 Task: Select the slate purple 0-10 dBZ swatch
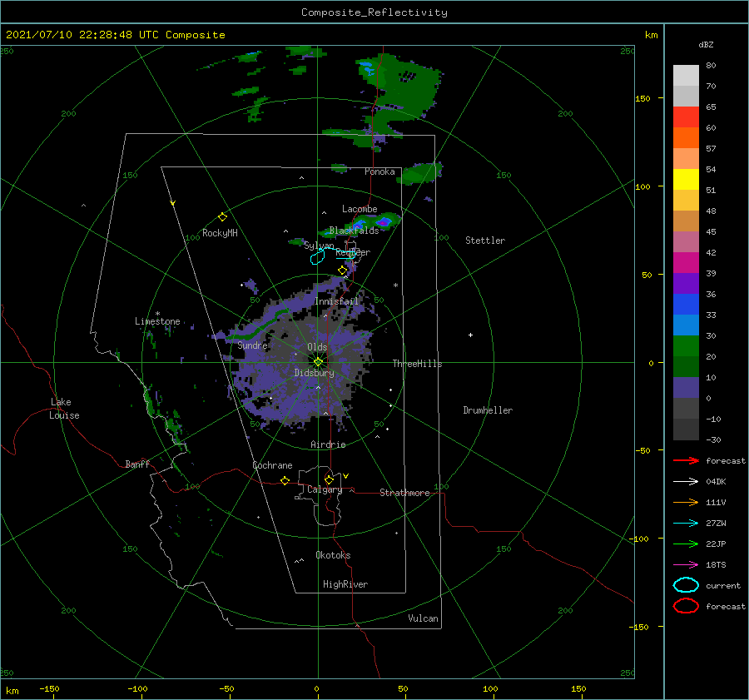pos(686,388)
